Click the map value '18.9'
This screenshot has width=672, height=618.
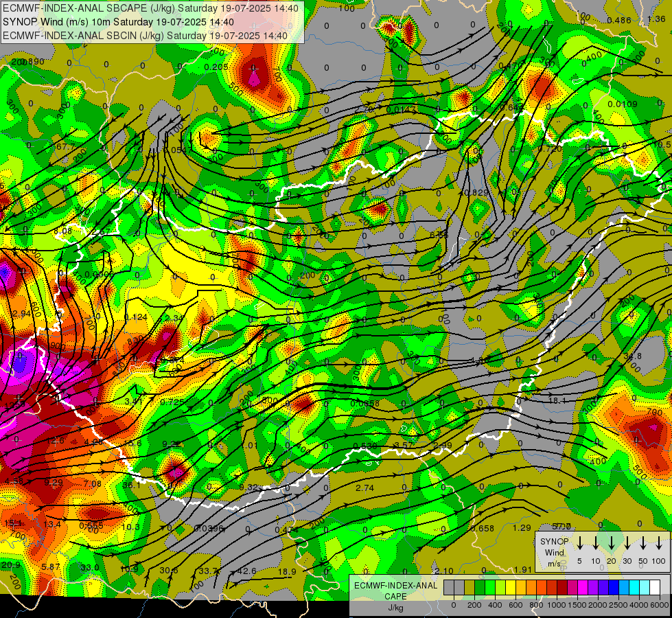tap(287, 571)
